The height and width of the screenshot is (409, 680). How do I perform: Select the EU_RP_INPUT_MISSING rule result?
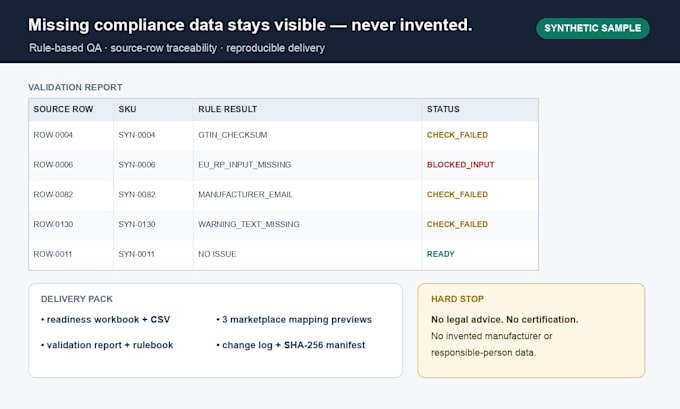[245, 165]
